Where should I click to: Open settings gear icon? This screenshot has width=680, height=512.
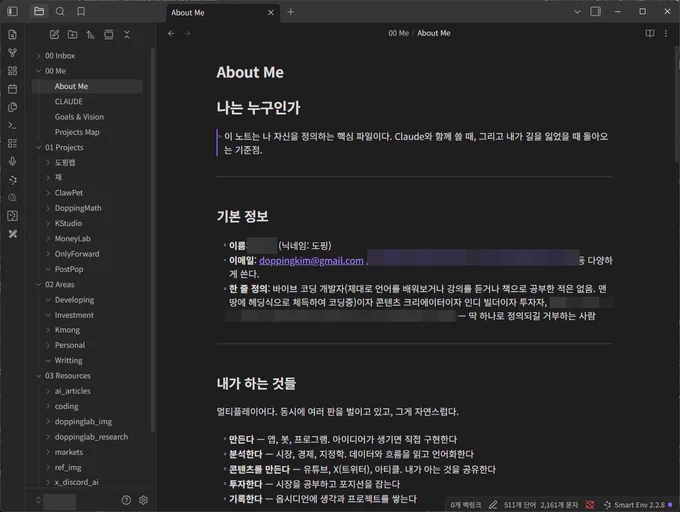coord(144,500)
